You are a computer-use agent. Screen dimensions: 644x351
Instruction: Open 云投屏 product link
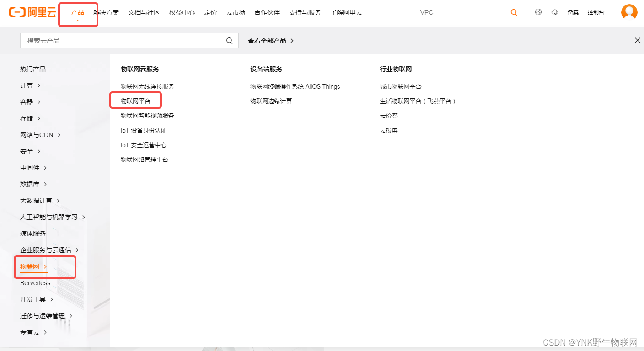(389, 130)
